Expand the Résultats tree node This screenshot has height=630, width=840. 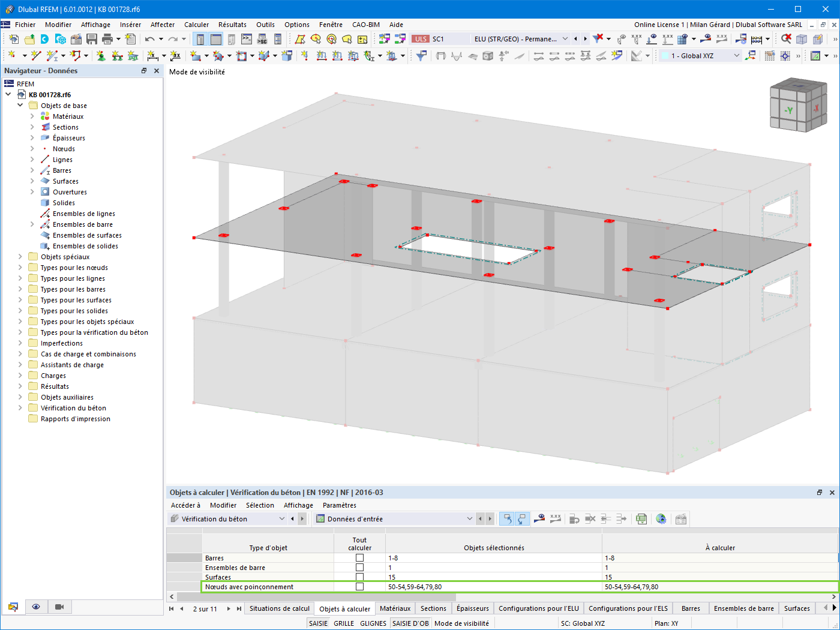pos(20,386)
